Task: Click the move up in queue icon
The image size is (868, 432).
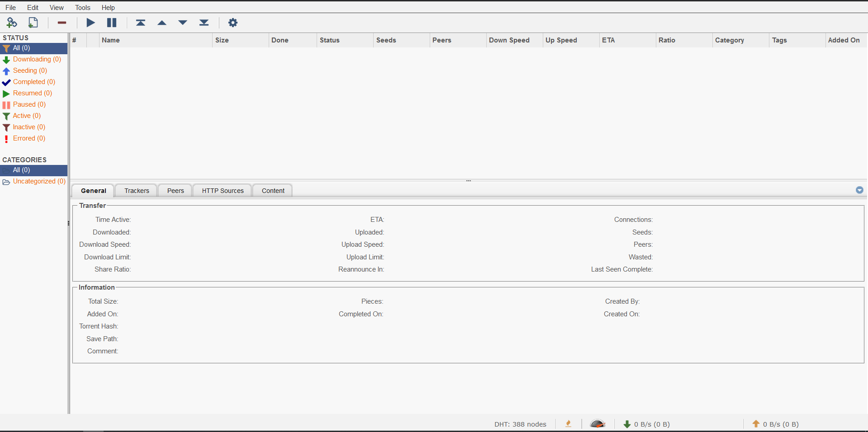Action: pyautogui.click(x=162, y=23)
